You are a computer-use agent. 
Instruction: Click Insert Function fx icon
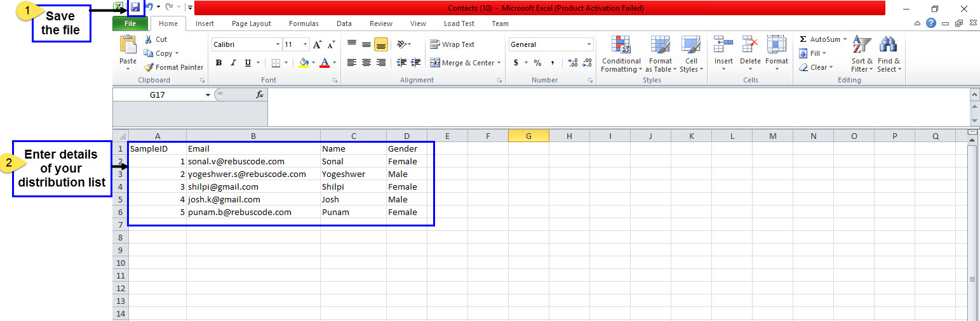[x=259, y=95]
